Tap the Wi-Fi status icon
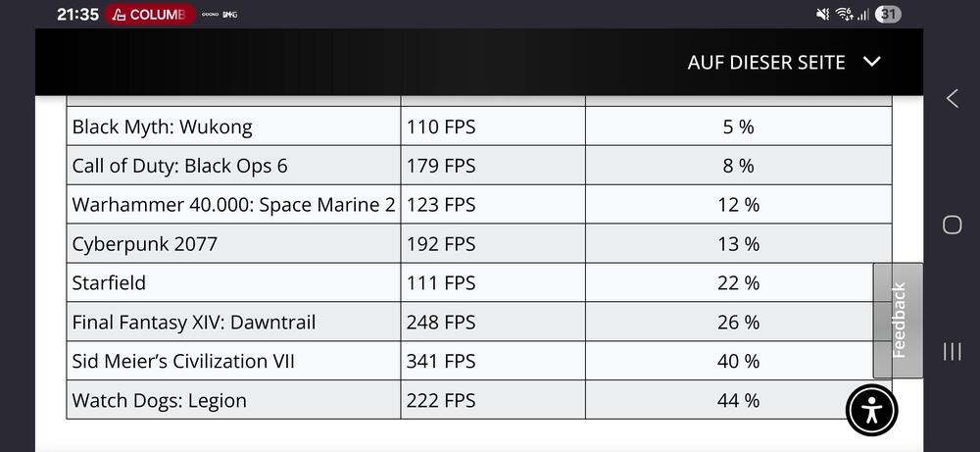The width and height of the screenshot is (980, 452). (x=843, y=15)
